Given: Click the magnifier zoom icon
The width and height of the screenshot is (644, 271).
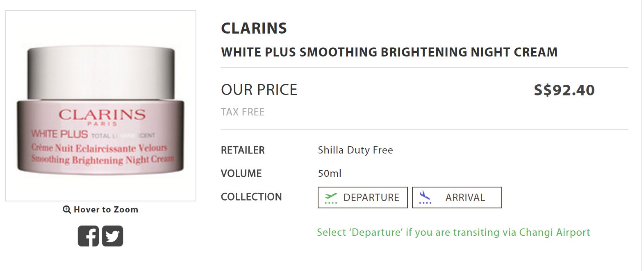Looking at the screenshot, I should [x=67, y=210].
